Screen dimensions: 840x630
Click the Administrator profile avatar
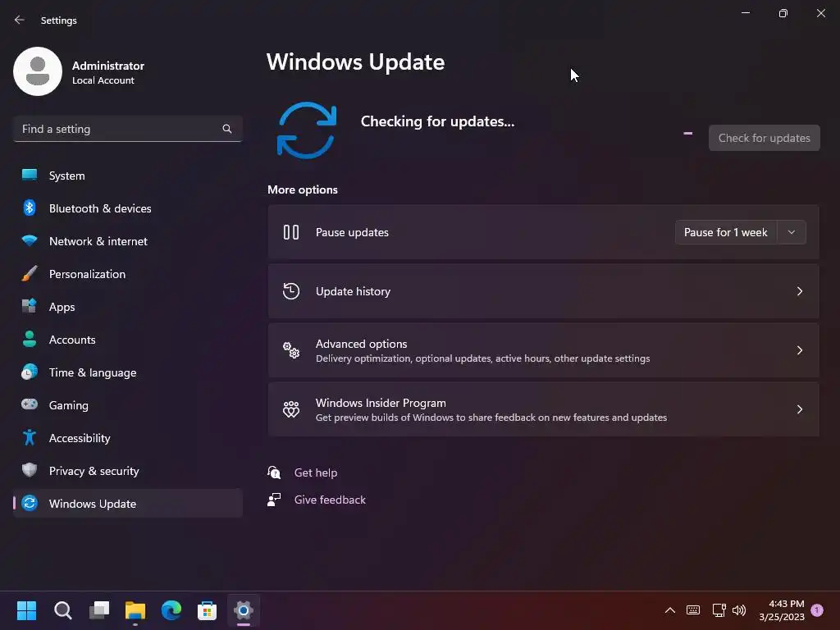(38, 71)
